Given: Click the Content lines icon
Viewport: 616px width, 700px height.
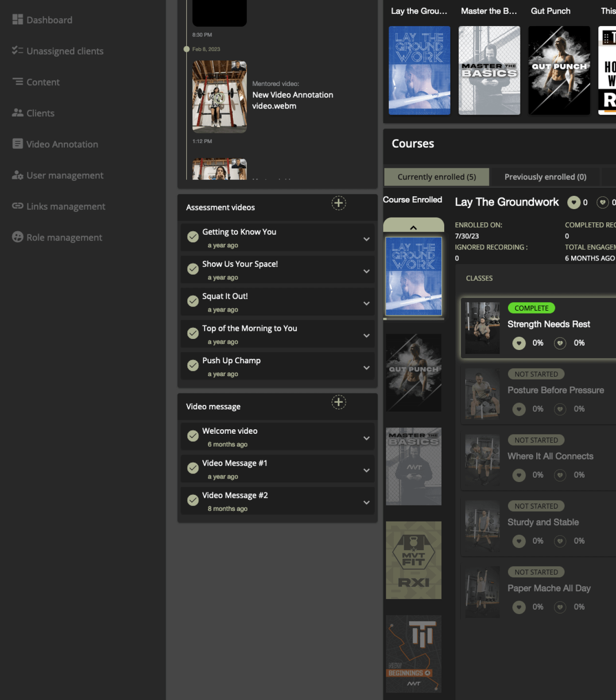Looking at the screenshot, I should 18,82.
